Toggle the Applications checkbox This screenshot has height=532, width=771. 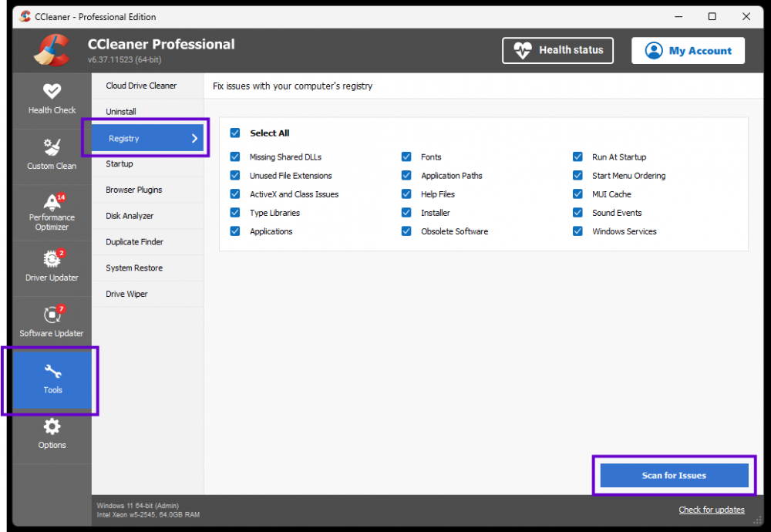click(x=235, y=231)
